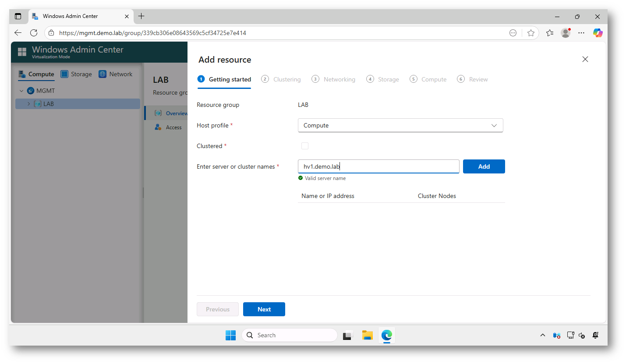Image resolution: width=626 pixels, height=364 pixels.
Task: Click the server or cluster names field
Action: tap(378, 166)
